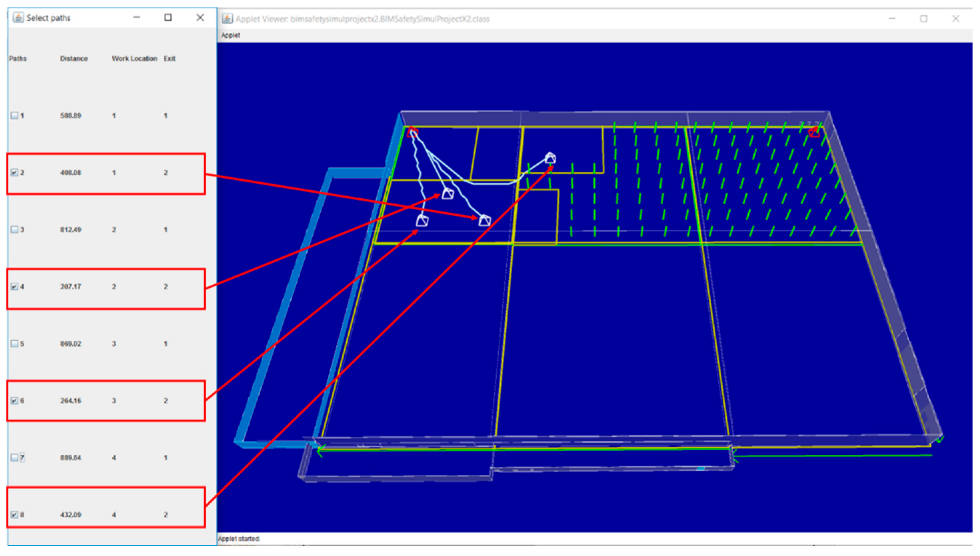This screenshot has height=556, width=980.
Task: Click the red exit marker at top-left corner
Action: 413,133
